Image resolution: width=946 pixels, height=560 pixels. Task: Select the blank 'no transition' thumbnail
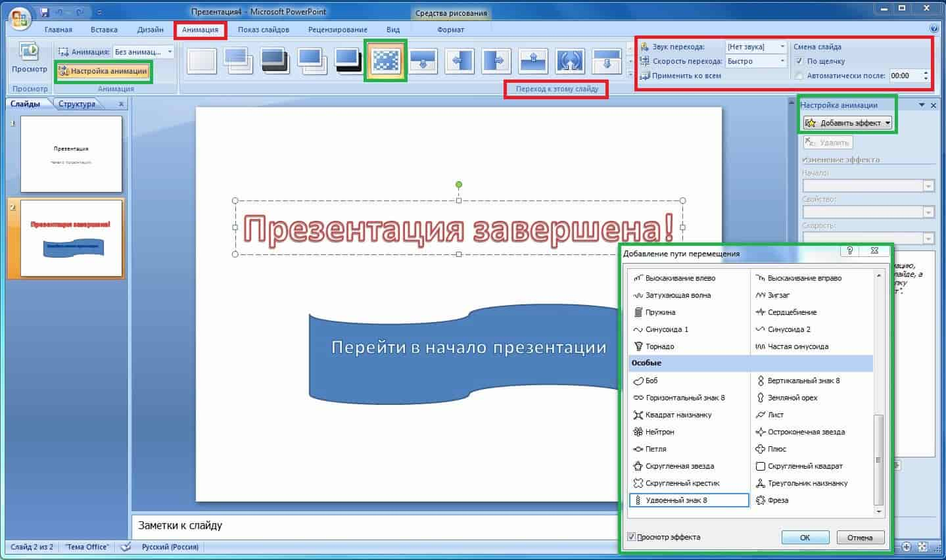point(201,60)
